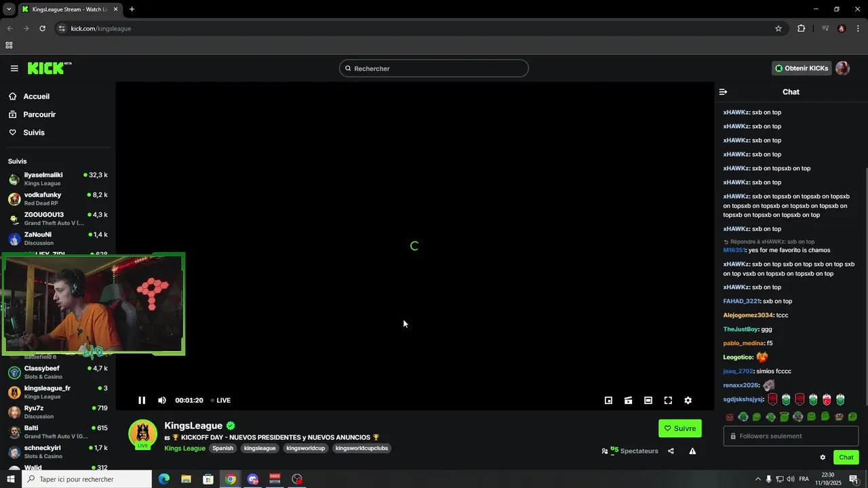Click username FAHAD_3221 in chat
Screen dimensions: 868x488
click(741, 301)
